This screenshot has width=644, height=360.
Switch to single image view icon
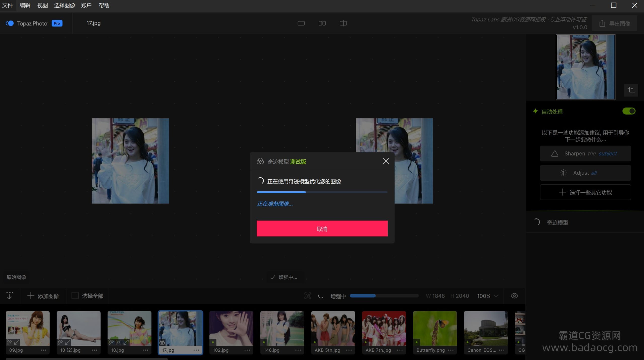click(301, 23)
